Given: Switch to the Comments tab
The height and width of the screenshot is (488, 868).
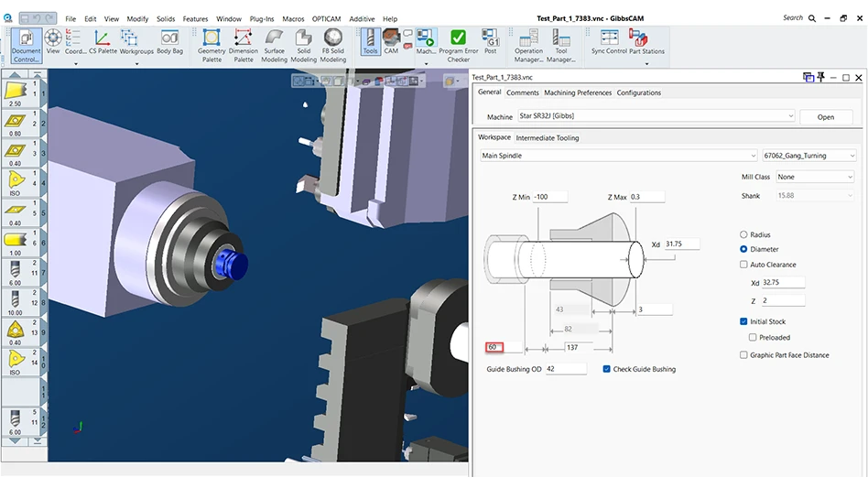Looking at the screenshot, I should coord(523,92).
